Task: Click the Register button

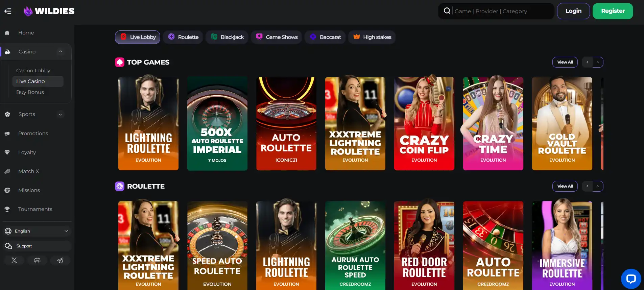Action: coord(613,11)
